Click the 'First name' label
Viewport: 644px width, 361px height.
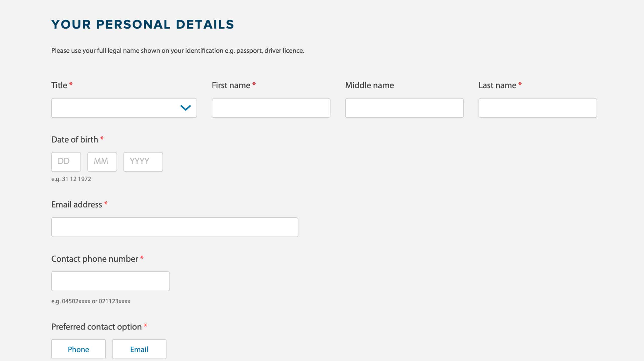coord(231,85)
